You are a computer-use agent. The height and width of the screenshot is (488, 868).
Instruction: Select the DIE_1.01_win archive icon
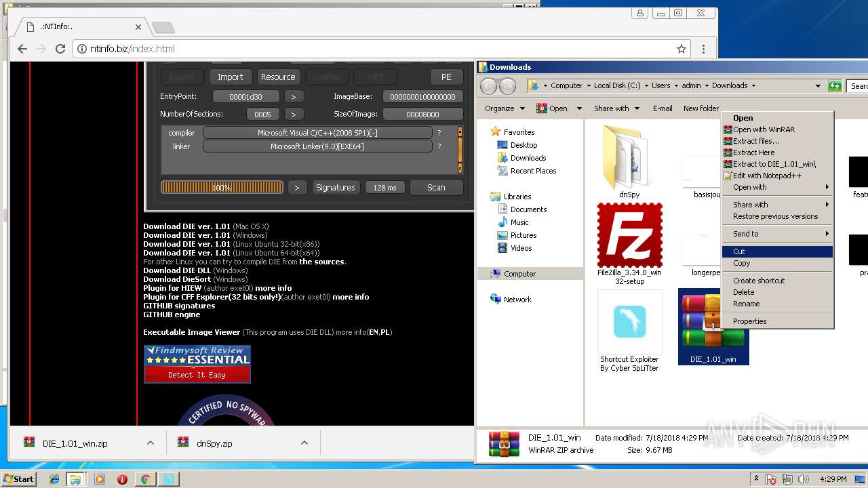713,327
